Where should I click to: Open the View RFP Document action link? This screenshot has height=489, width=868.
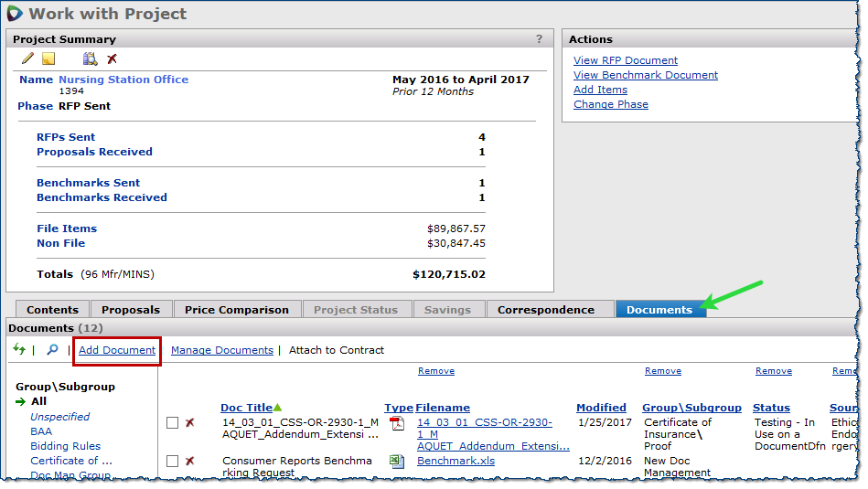click(x=625, y=60)
